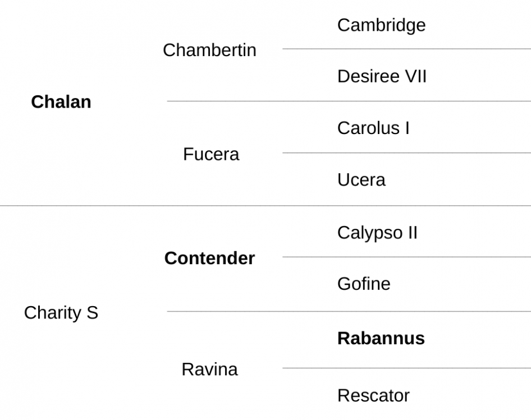Click the line between Rabannus and Rescator
This screenshot has width=531, height=420.
407,368
